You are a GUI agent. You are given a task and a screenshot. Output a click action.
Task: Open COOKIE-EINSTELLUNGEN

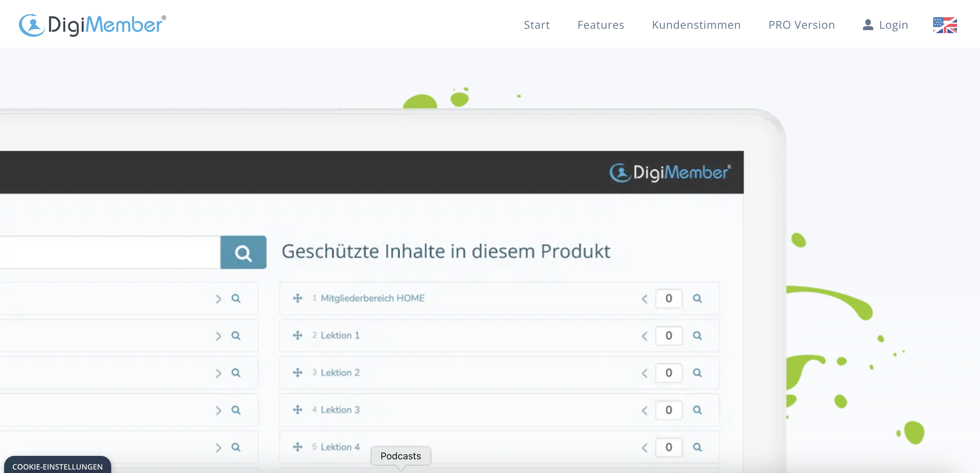[x=58, y=466]
